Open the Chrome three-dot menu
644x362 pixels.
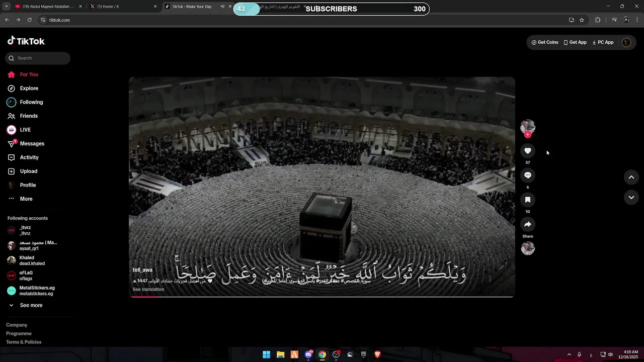point(637,20)
